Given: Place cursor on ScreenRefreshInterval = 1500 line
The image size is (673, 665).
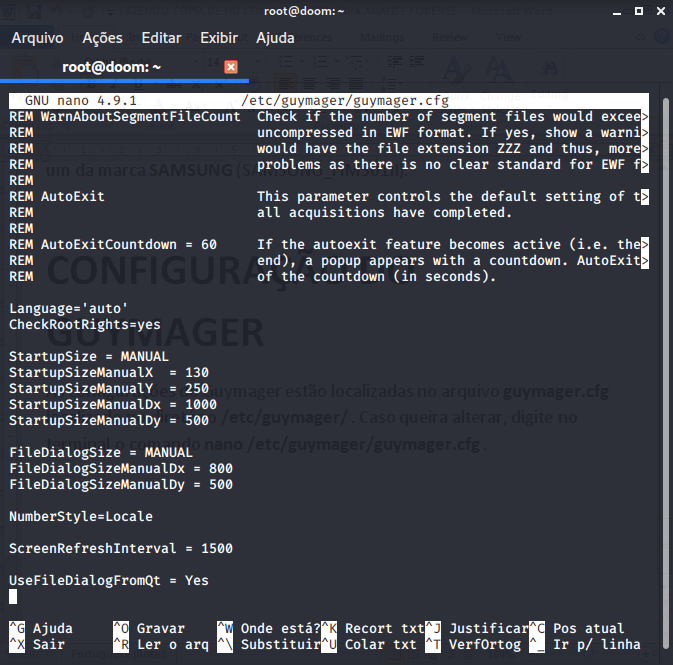Looking at the screenshot, I should pos(121,549).
